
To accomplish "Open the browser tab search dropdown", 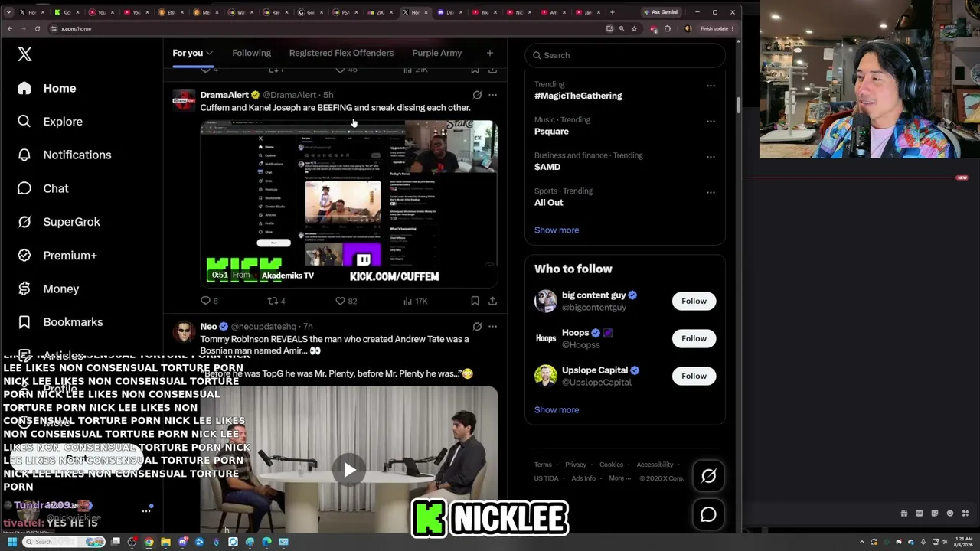I will 10,12.
